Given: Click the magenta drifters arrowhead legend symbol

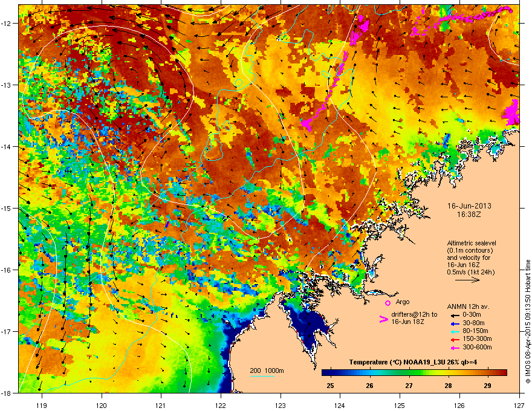Looking at the screenshot, I should (x=383, y=319).
